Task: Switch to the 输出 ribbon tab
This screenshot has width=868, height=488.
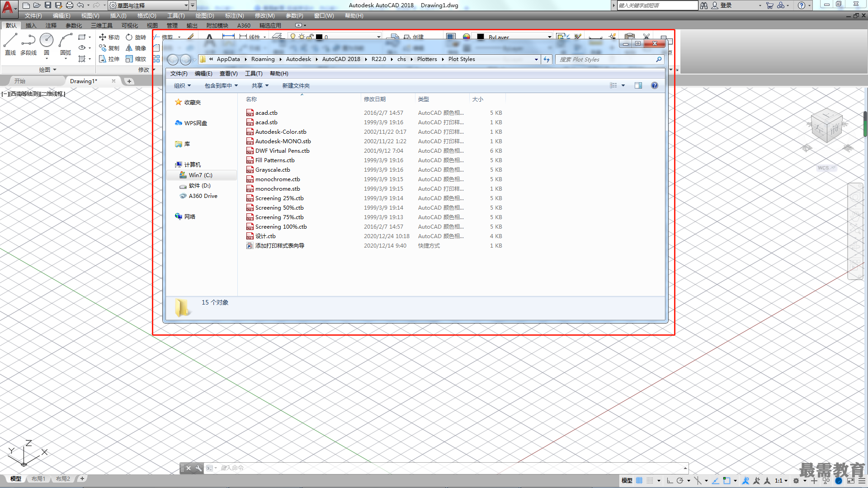Action: [x=192, y=26]
